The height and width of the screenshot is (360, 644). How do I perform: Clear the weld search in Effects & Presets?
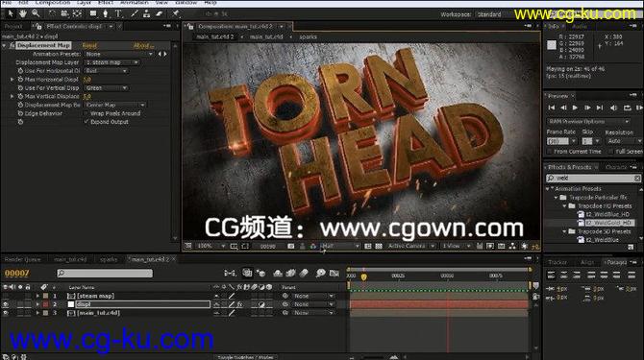tap(637, 178)
